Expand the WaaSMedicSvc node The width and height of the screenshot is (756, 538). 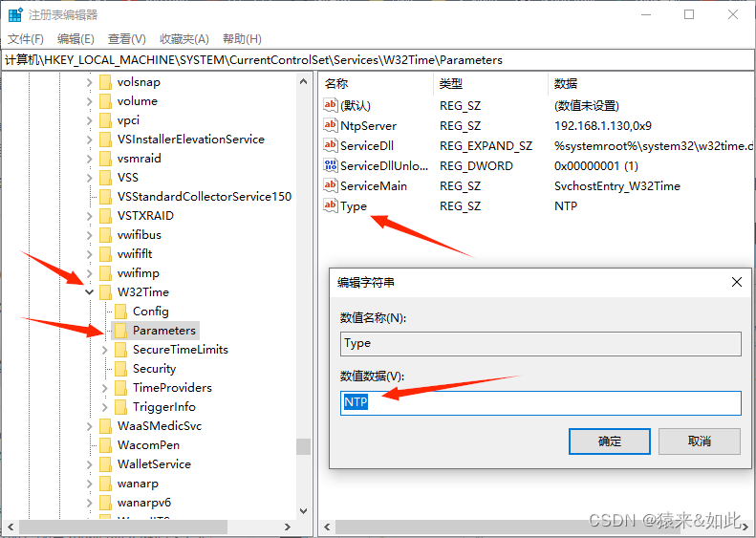(x=89, y=426)
